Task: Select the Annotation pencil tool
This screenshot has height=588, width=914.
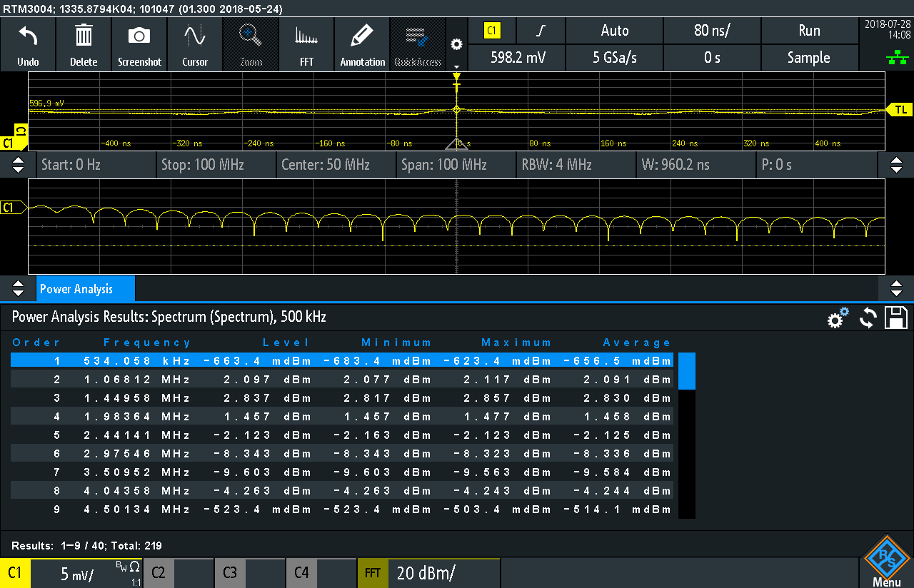Action: (x=362, y=36)
